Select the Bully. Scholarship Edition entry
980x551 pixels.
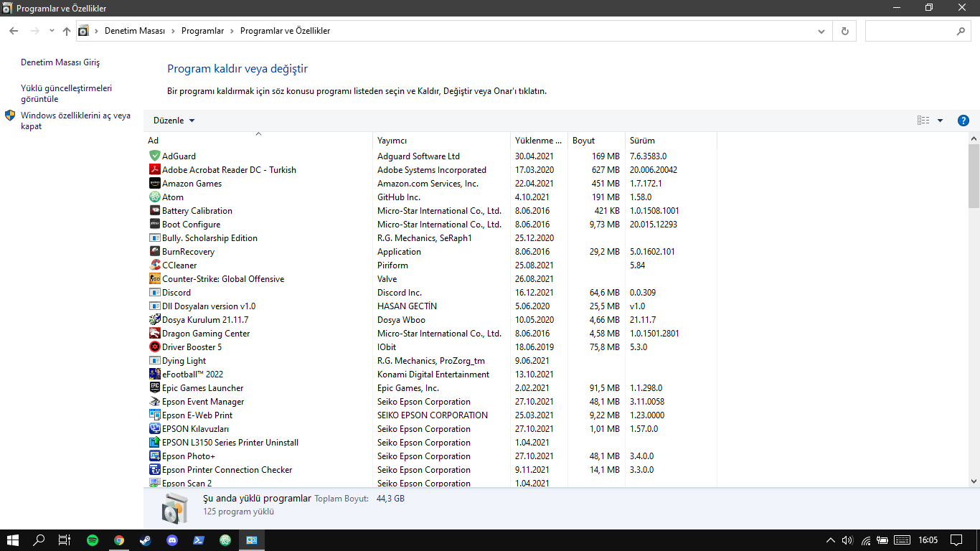tap(209, 237)
